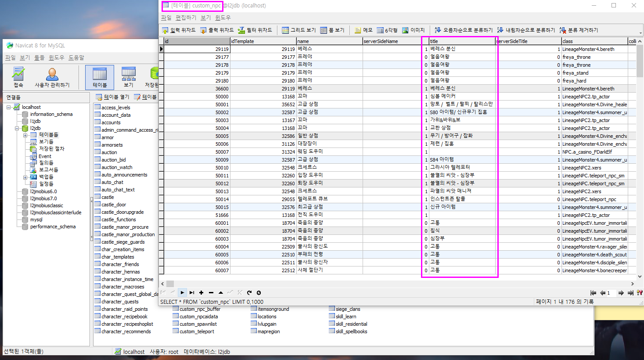Switch to 폼 보기 form view
The width and height of the screenshot is (644, 360).
(x=332, y=30)
